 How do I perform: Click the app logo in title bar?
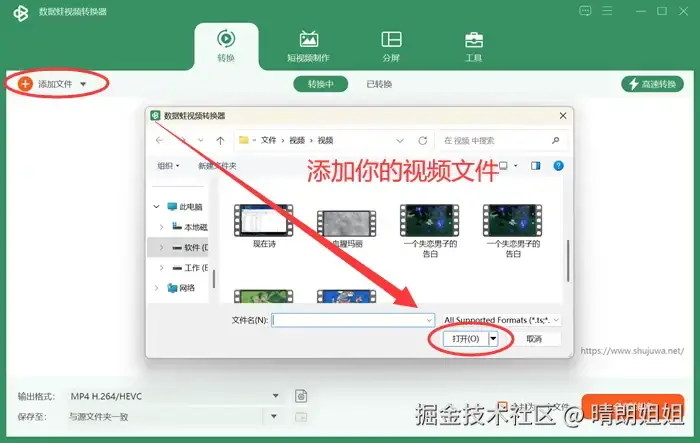(21, 13)
